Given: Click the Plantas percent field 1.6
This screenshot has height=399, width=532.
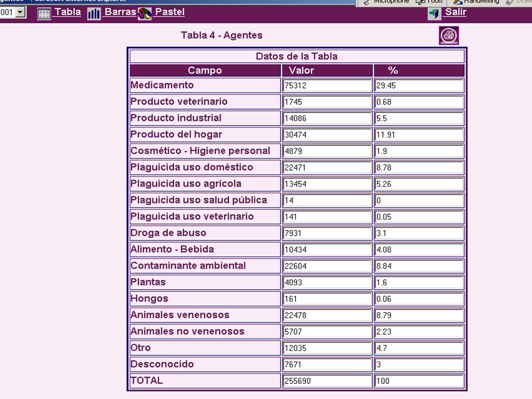Looking at the screenshot, I should coord(419,282).
